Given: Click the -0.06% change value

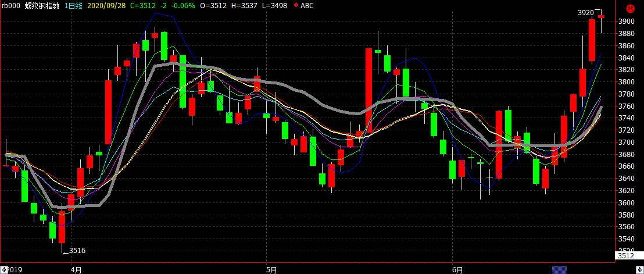Looking at the screenshot, I should click(x=184, y=6).
